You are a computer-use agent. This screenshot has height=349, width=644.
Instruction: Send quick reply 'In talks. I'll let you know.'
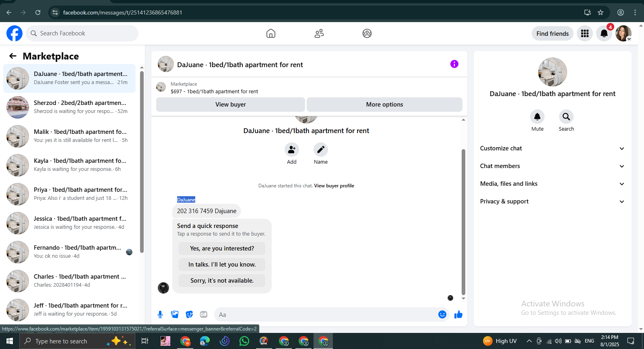point(222,265)
